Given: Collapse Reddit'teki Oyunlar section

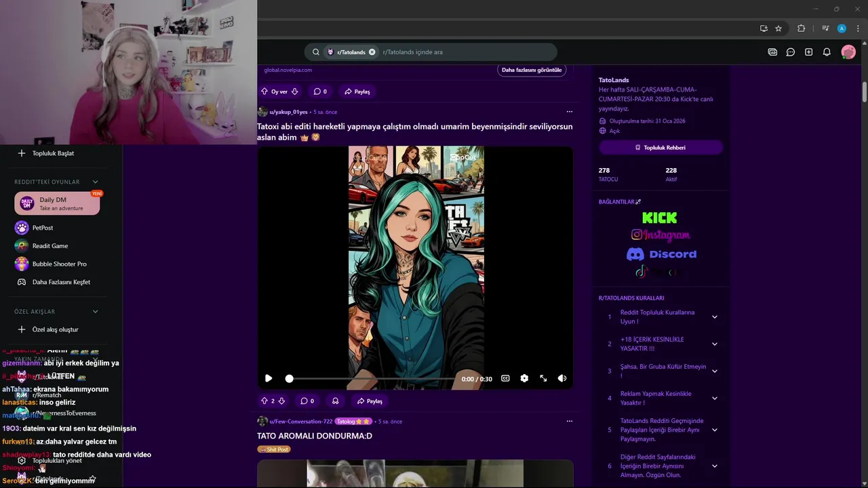Looking at the screenshot, I should [x=95, y=182].
